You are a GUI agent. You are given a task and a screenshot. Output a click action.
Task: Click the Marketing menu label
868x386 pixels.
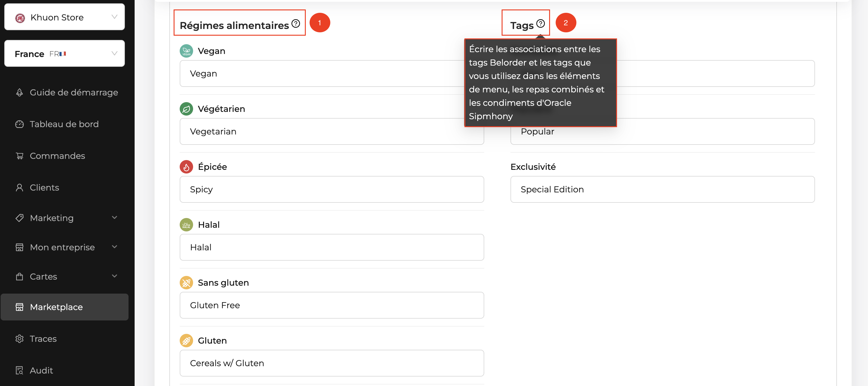pos(51,218)
